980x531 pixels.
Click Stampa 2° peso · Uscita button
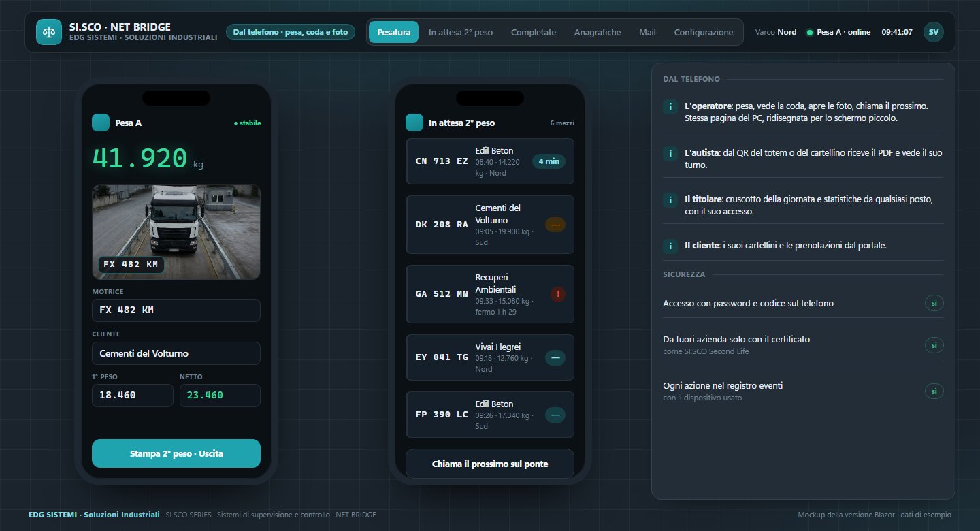click(x=176, y=453)
